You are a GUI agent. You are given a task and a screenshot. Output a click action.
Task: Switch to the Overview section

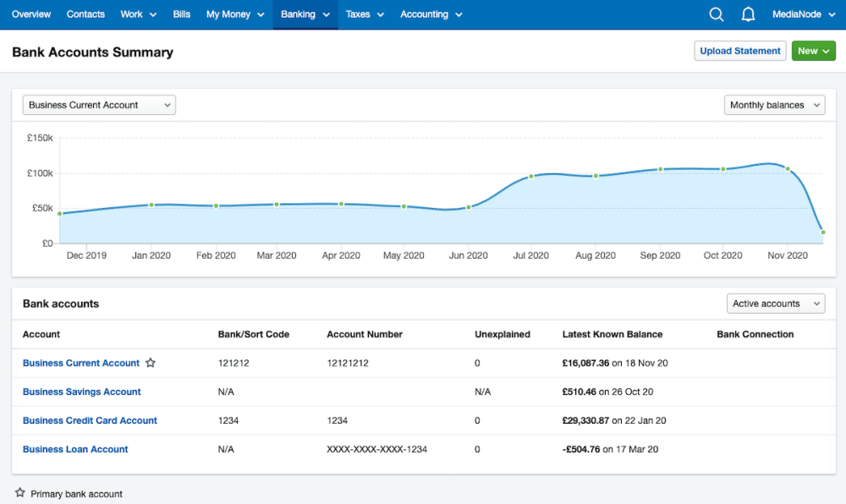click(30, 14)
